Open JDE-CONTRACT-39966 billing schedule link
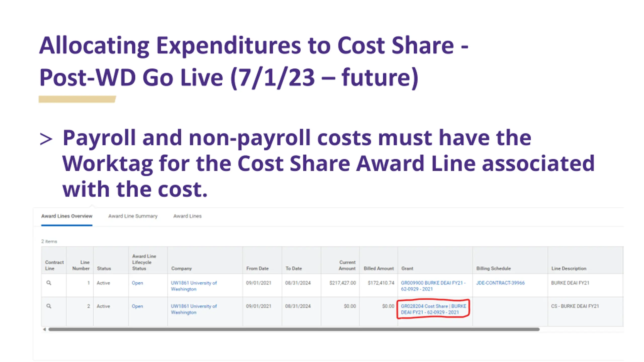The height and width of the screenshot is (362, 644). (x=500, y=283)
